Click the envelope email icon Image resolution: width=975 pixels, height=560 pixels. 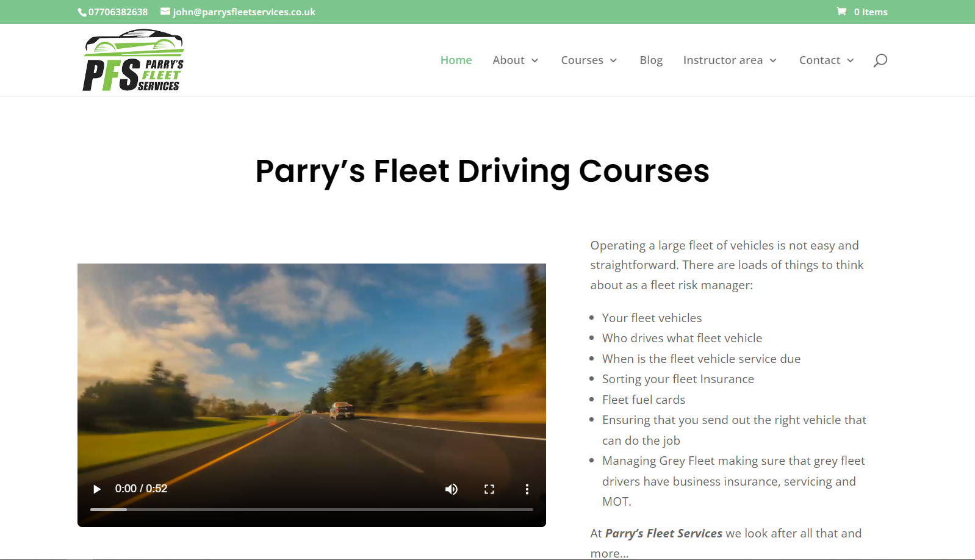165,12
